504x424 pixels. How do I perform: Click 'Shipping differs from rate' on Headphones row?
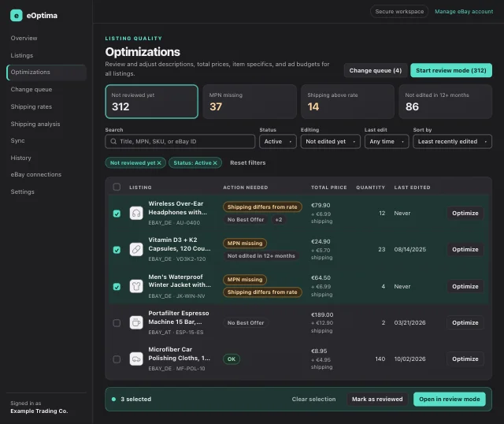click(262, 206)
